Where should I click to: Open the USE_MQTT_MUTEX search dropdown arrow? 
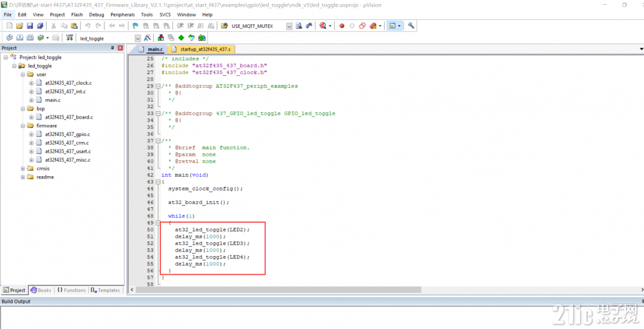point(289,26)
